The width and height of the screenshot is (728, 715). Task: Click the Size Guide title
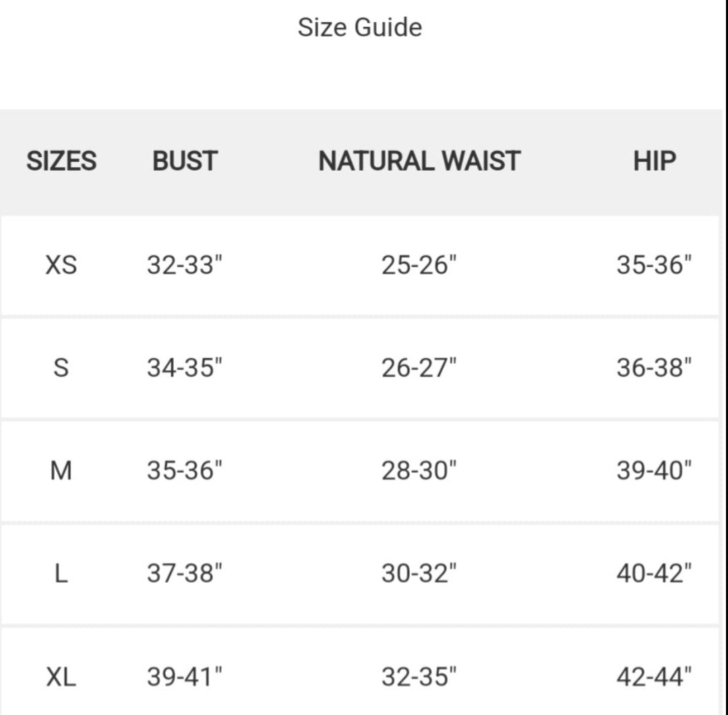click(x=360, y=28)
